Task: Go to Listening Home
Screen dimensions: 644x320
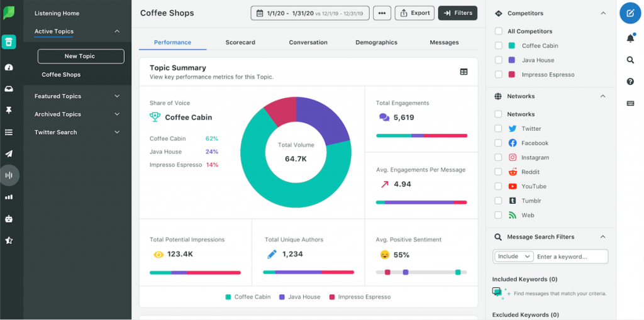Action: [x=57, y=13]
